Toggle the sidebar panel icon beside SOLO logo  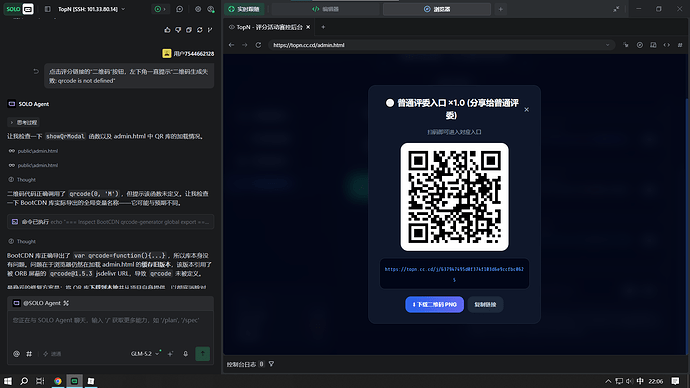pyautogui.click(x=48, y=9)
